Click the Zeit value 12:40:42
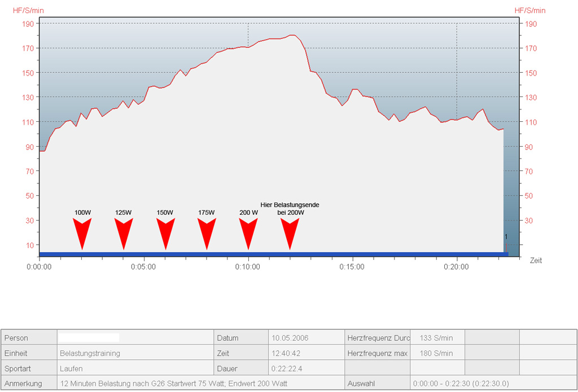Viewport: 578px width, 392px height. pyautogui.click(x=286, y=353)
